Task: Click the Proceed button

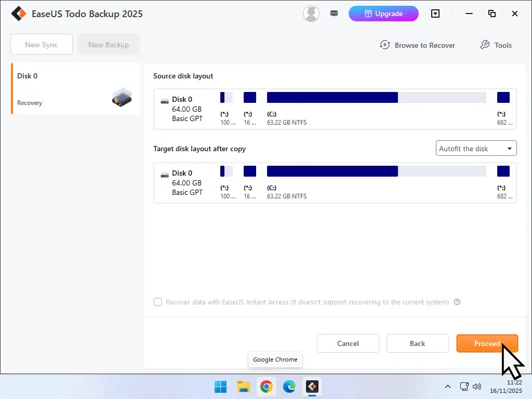Action: (x=487, y=343)
